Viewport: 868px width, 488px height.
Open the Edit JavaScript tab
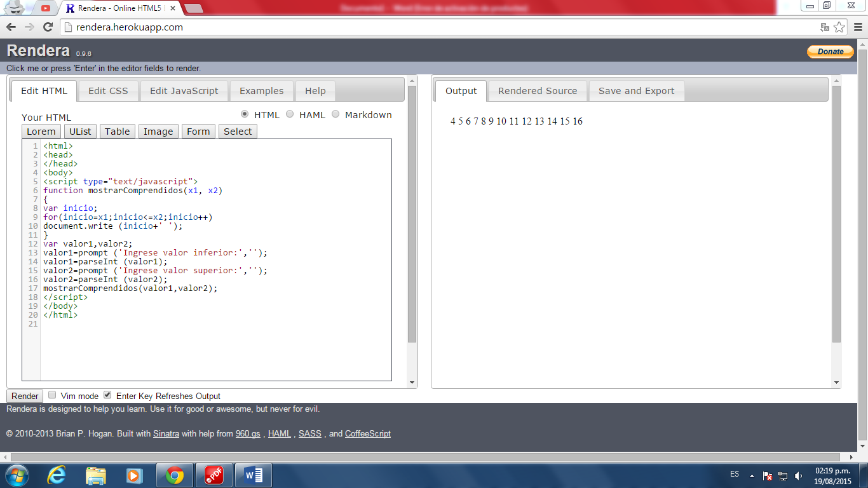[x=184, y=91]
